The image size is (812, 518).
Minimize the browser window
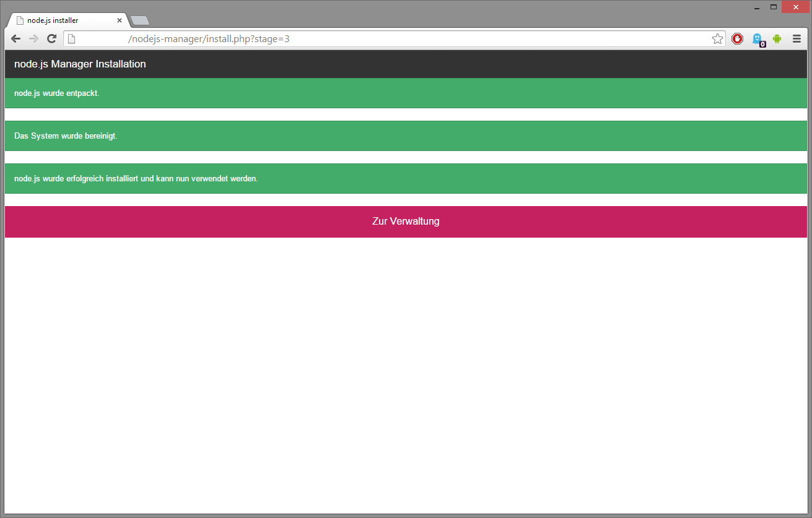click(757, 7)
